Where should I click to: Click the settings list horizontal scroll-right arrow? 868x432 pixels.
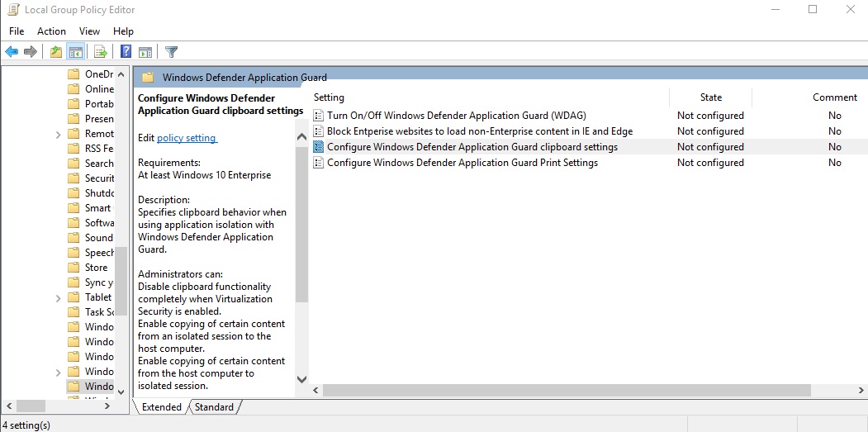tap(861, 390)
